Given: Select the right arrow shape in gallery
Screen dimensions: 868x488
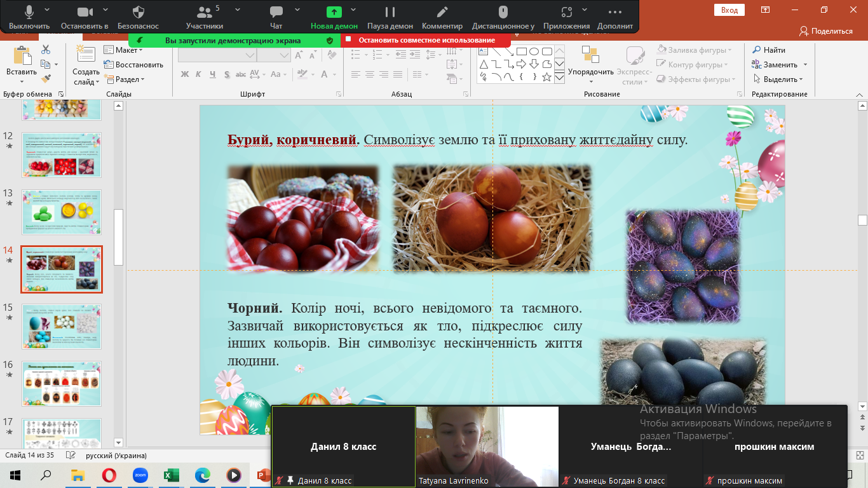Looking at the screenshot, I should (521, 64).
